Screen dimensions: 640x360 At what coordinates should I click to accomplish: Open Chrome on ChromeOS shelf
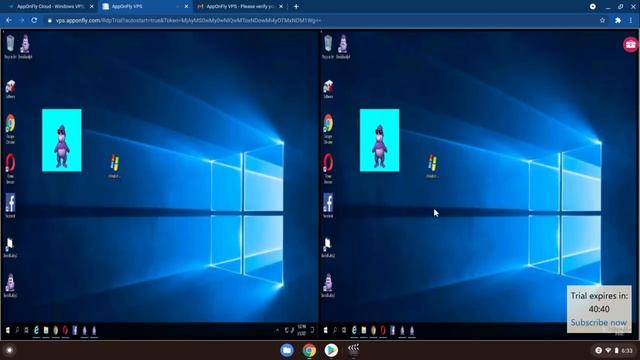309,350
